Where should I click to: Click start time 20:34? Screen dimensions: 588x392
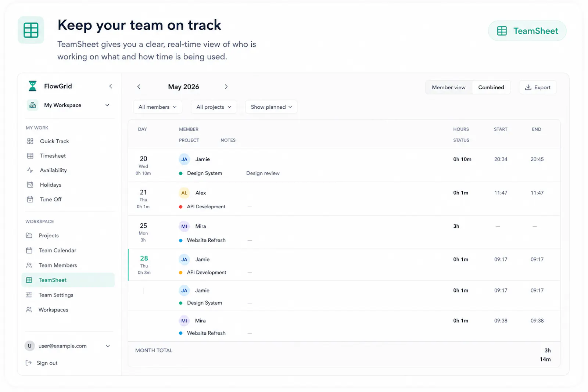pos(501,159)
